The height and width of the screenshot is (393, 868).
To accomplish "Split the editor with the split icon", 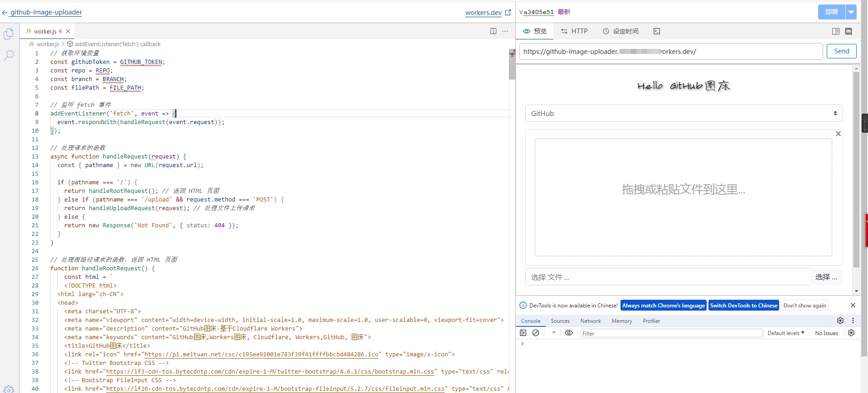I will tap(493, 31).
